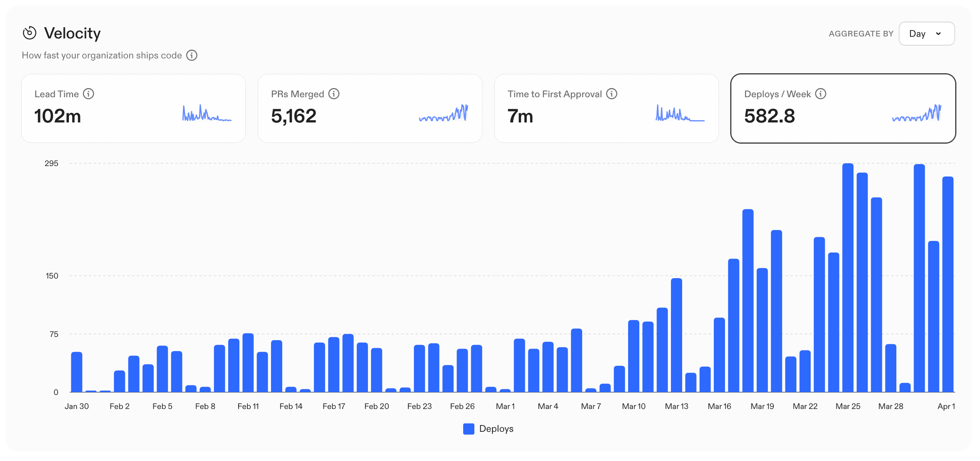The height and width of the screenshot is (461, 980).
Task: Click the 5,162 PRs Merged count
Action: (x=294, y=116)
